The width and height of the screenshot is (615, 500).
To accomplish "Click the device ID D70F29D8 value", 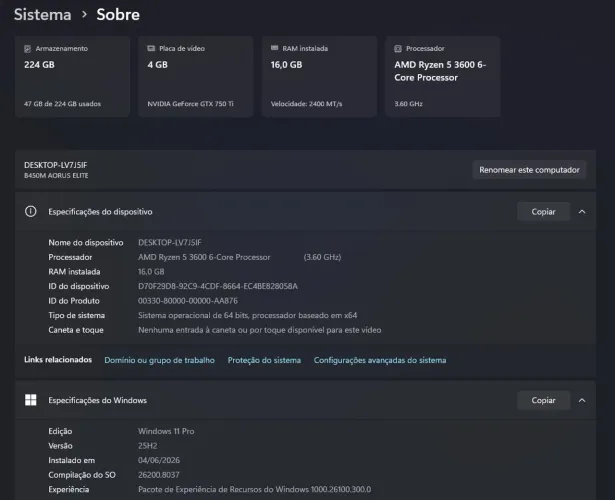I will (x=218, y=286).
